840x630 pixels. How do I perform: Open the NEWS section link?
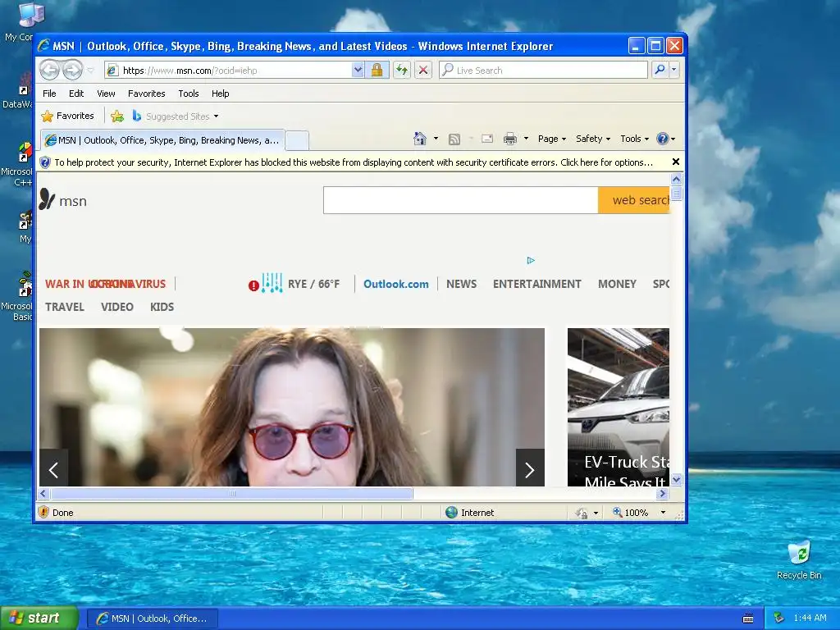tap(461, 284)
